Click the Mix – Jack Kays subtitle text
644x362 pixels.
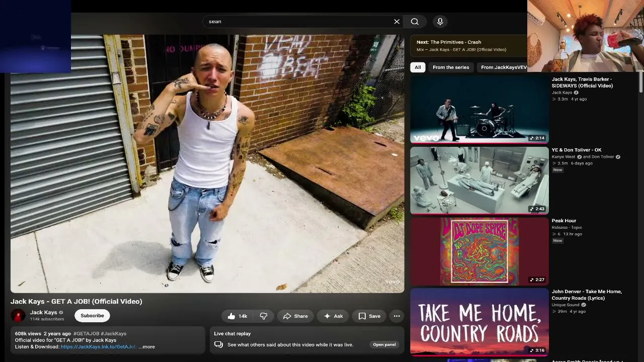tap(461, 50)
